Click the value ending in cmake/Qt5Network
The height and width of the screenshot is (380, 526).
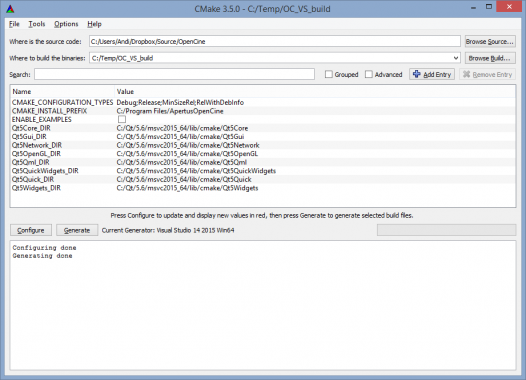[188, 145]
